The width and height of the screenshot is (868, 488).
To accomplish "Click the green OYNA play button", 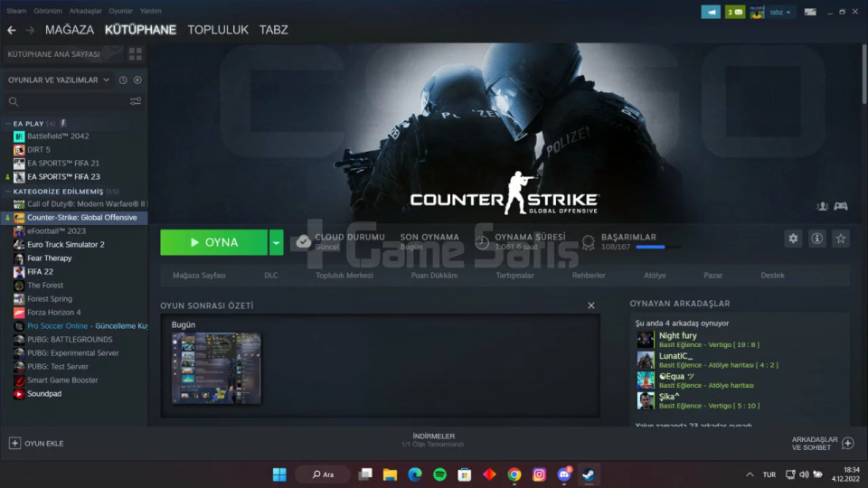I will pyautogui.click(x=213, y=242).
